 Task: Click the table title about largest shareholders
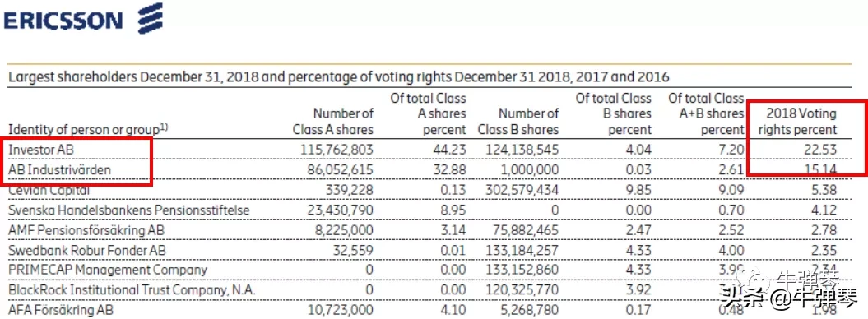coord(338,76)
